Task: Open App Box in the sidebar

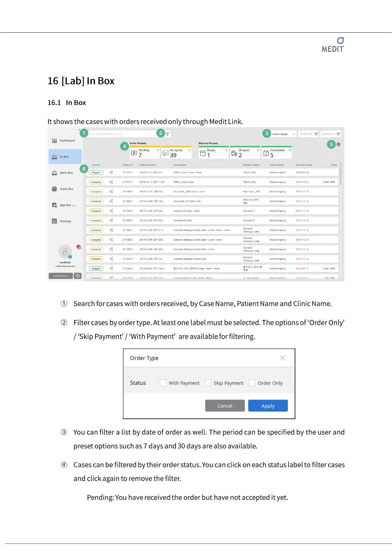Action: (x=65, y=205)
